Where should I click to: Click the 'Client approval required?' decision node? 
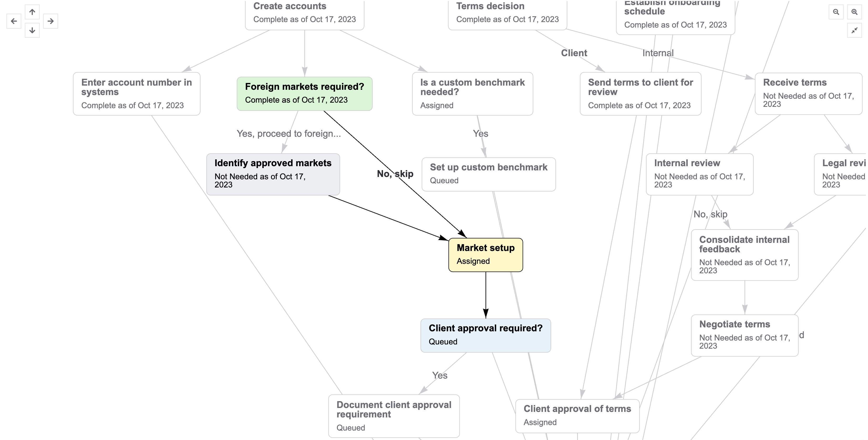click(x=484, y=333)
